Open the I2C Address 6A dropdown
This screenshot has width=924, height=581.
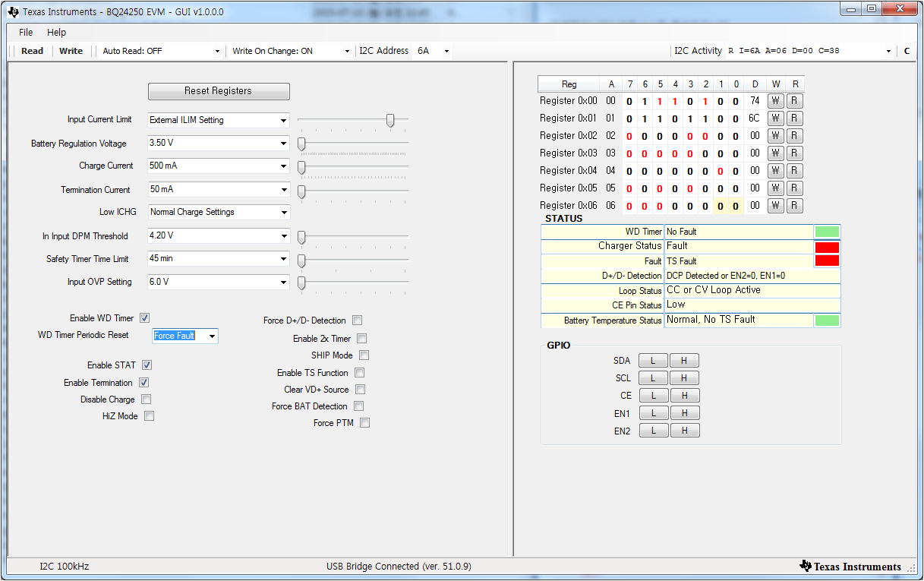[x=432, y=51]
